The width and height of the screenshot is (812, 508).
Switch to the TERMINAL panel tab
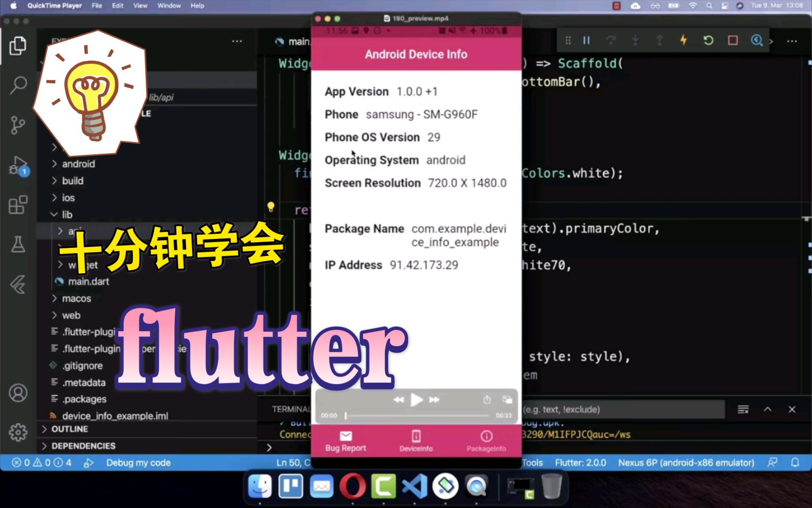coord(291,409)
